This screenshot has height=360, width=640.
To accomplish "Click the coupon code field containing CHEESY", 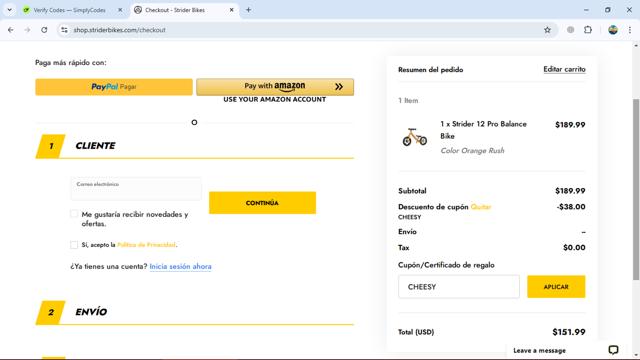I will click(459, 287).
